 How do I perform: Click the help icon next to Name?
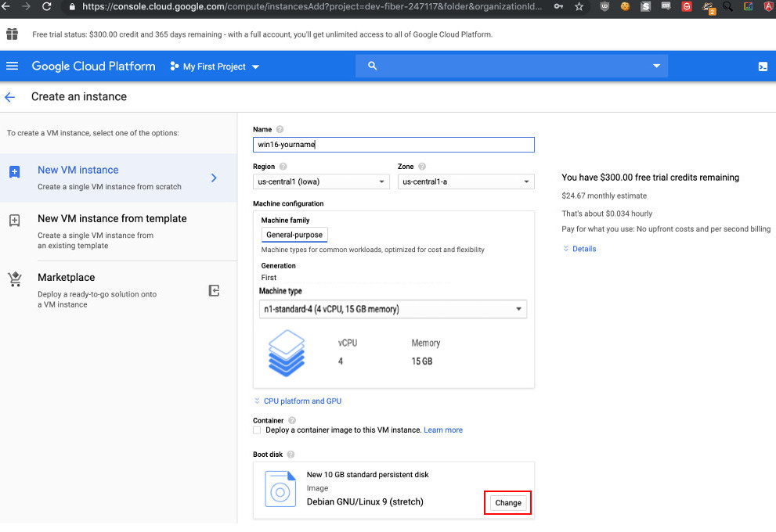tap(280, 129)
